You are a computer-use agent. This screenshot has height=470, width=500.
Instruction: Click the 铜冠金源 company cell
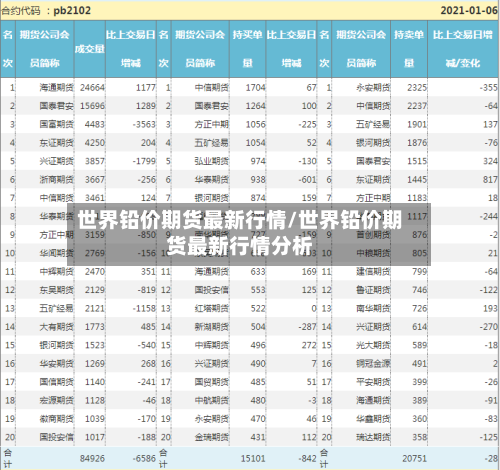(373, 363)
